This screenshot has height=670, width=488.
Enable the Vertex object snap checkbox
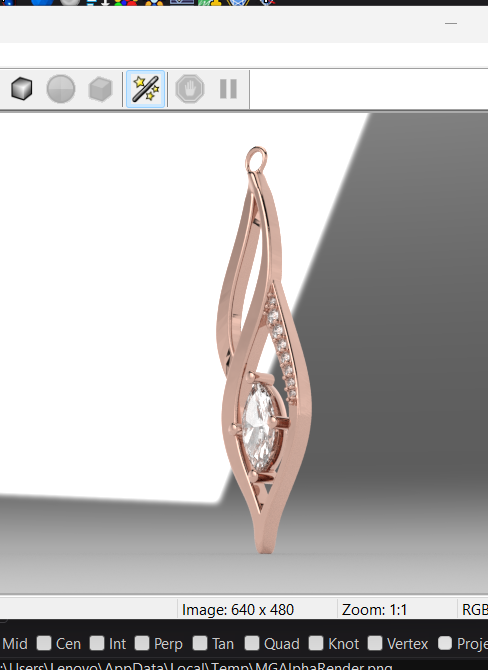[x=375, y=643]
